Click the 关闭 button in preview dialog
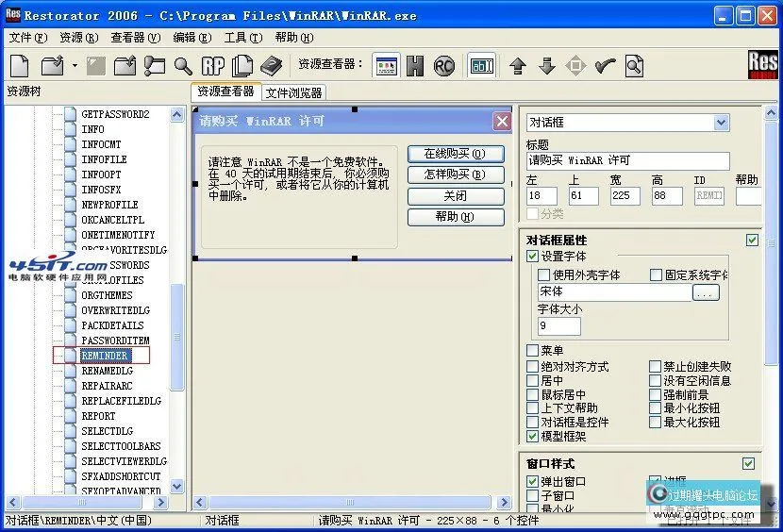Viewport: 783px width, 532px height. click(456, 196)
